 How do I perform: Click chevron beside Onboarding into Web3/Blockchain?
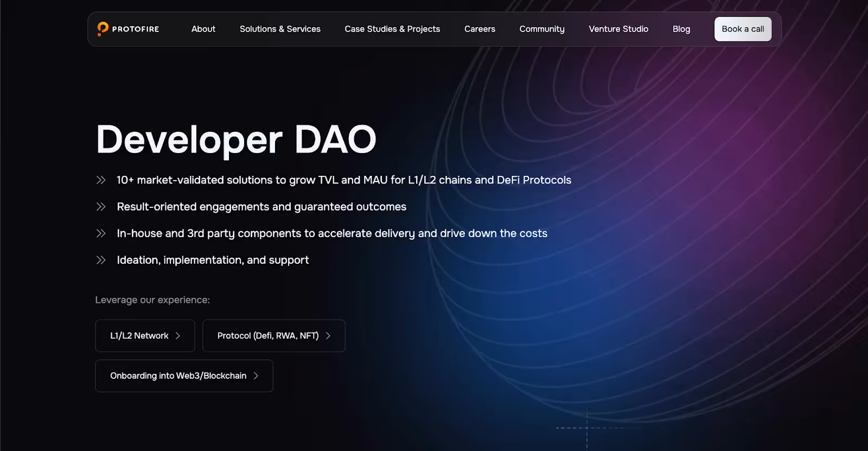click(x=256, y=376)
